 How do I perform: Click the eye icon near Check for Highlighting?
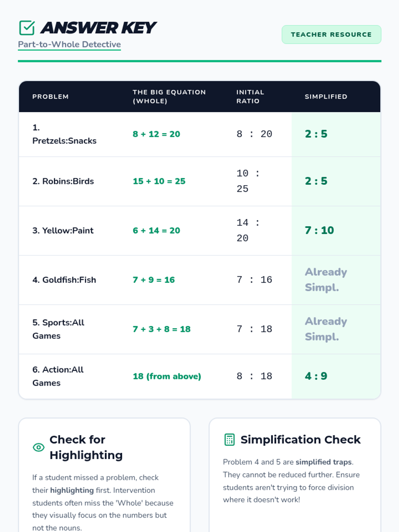[x=39, y=447]
